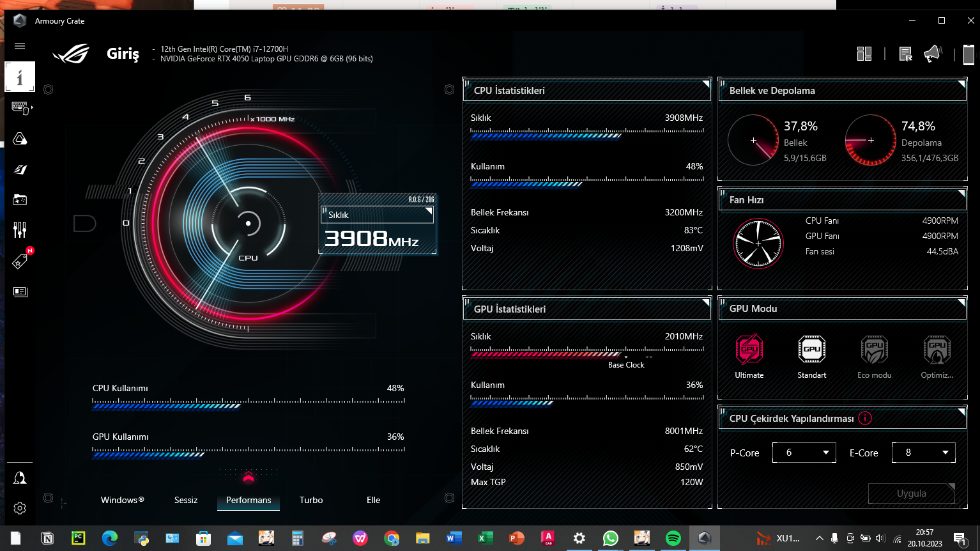This screenshot has width=980, height=551.
Task: Open Scenario Profiles sliders icon
Action: (x=20, y=229)
